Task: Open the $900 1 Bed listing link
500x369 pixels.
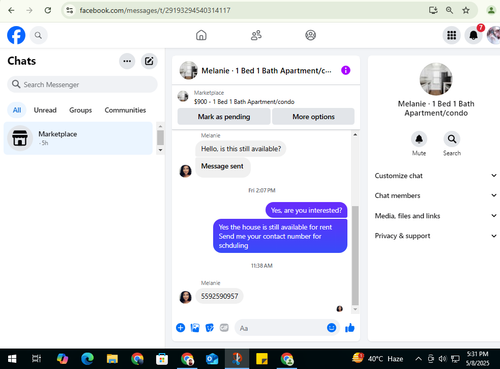Action: click(x=244, y=102)
